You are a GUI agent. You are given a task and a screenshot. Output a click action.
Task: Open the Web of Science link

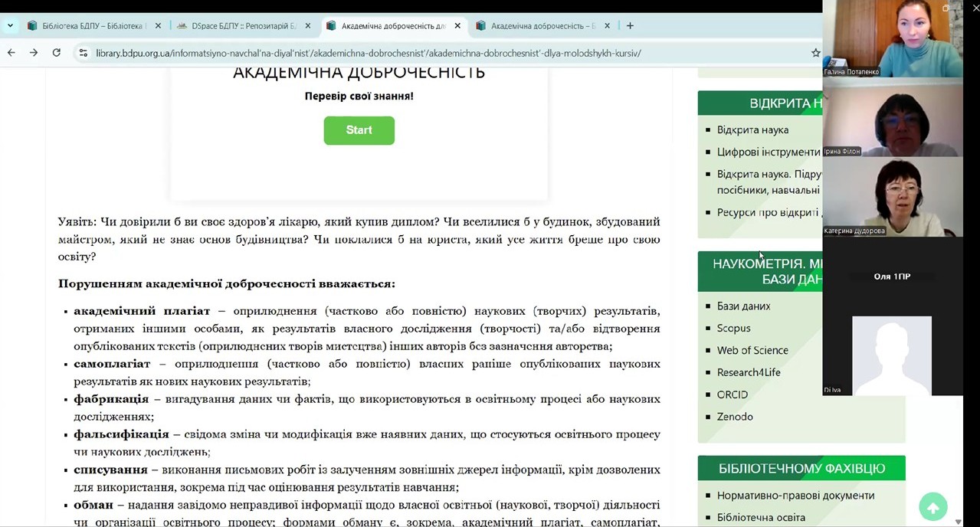[x=752, y=350]
